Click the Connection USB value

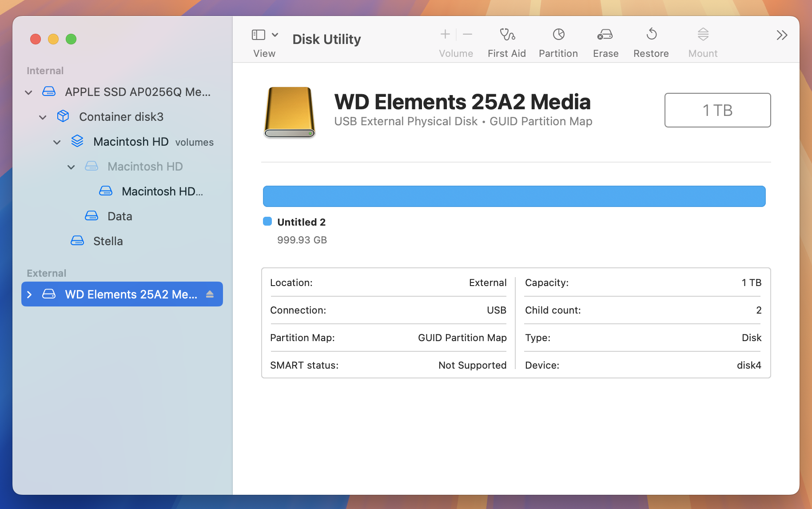point(497,310)
